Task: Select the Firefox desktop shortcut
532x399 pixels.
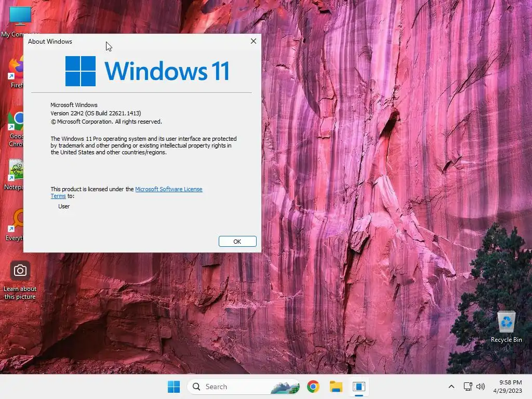Action: (x=15, y=72)
